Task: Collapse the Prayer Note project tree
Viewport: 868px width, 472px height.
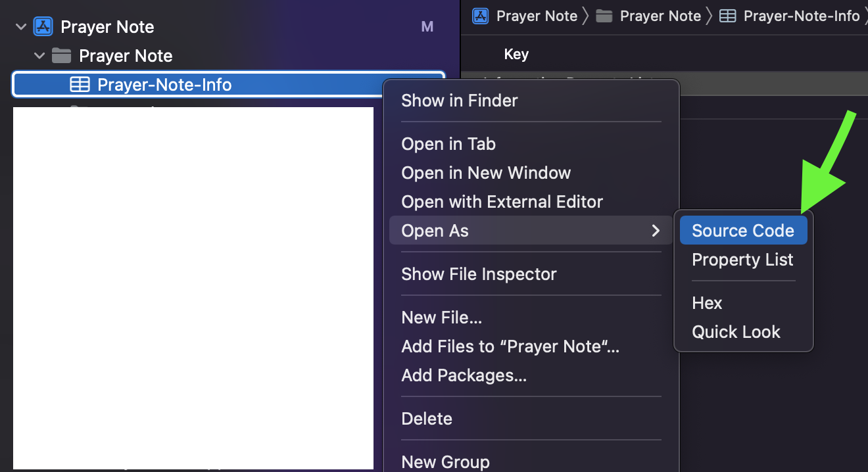Action: (x=21, y=27)
